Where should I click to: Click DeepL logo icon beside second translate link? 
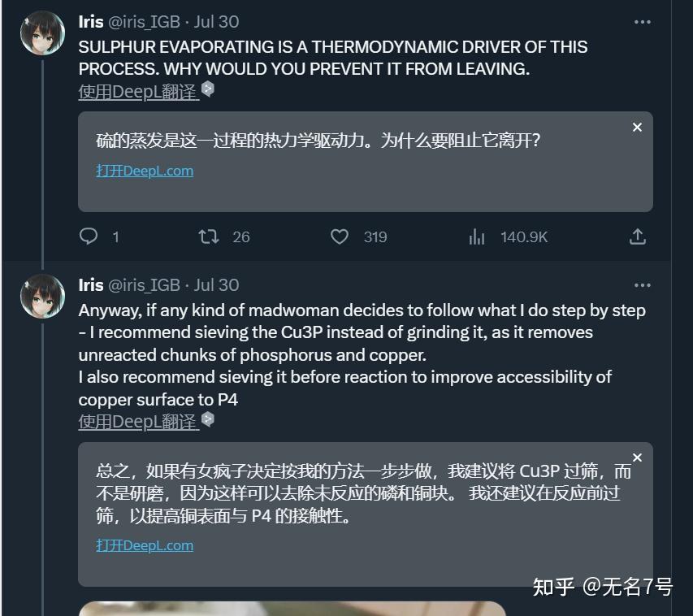[x=208, y=419]
